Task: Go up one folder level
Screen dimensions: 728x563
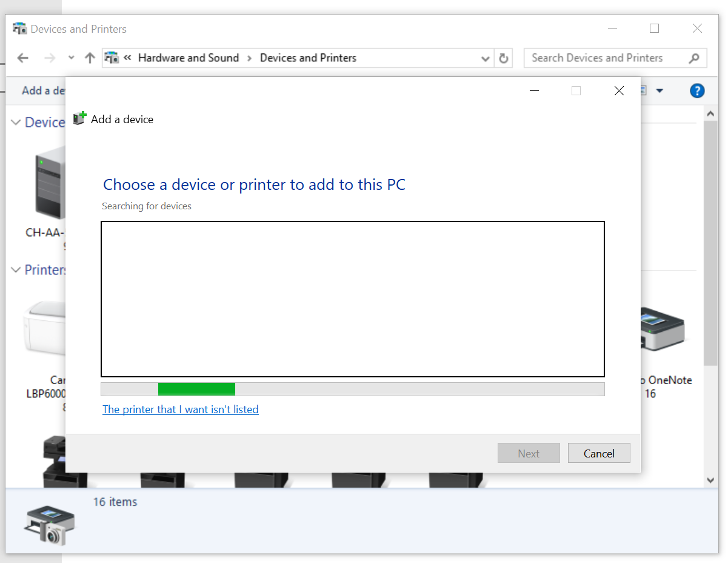Action: coord(90,58)
